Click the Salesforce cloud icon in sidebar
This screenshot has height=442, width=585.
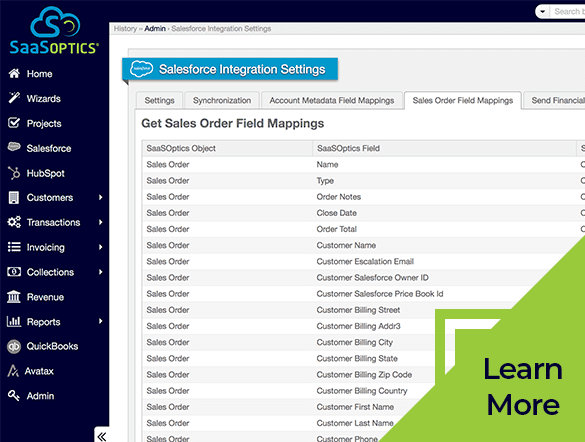[14, 147]
